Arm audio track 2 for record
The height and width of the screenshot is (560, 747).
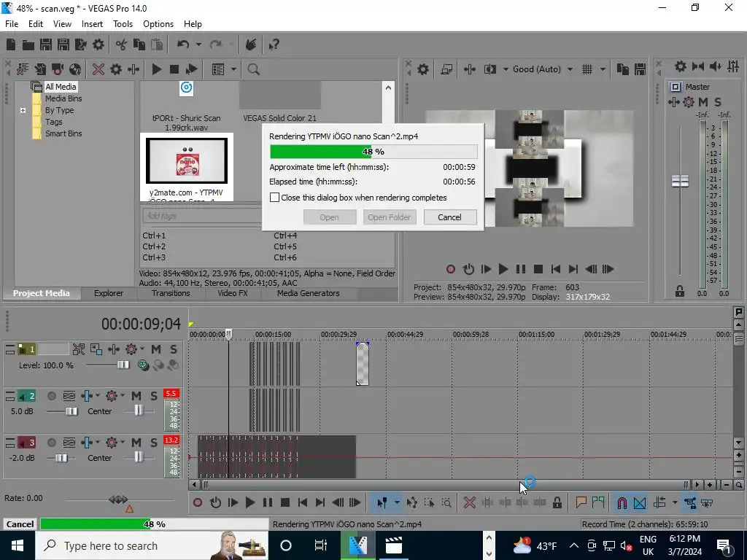click(x=52, y=396)
